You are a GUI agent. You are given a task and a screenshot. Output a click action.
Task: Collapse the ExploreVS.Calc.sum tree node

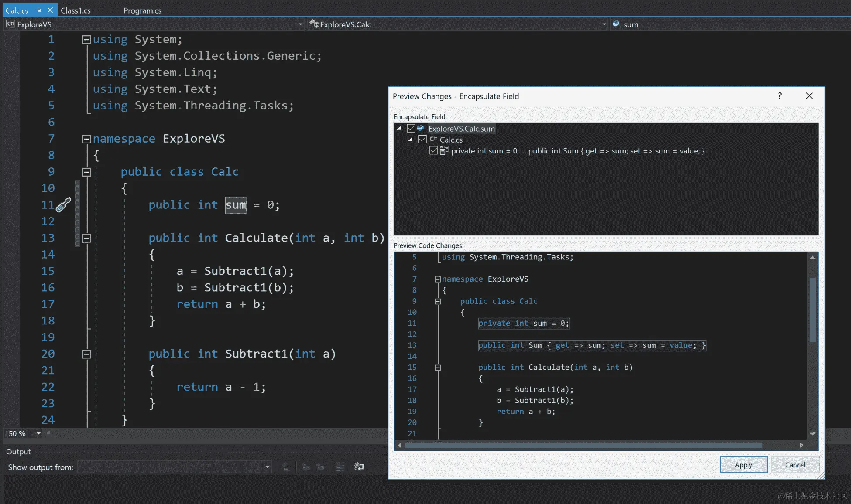click(399, 129)
